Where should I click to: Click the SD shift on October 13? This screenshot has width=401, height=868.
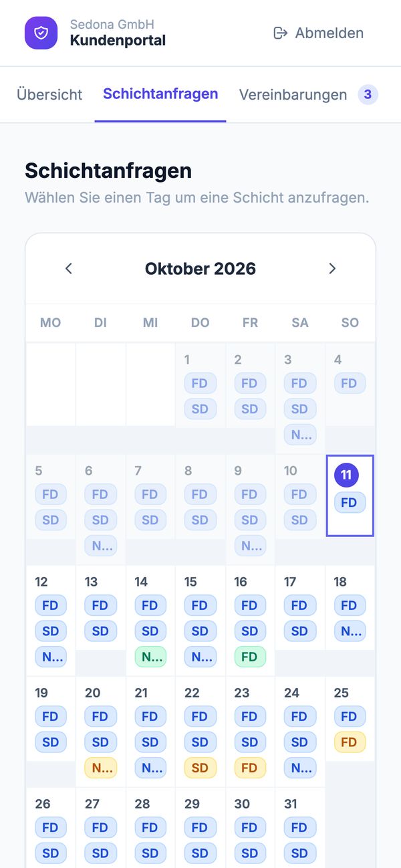click(x=100, y=631)
